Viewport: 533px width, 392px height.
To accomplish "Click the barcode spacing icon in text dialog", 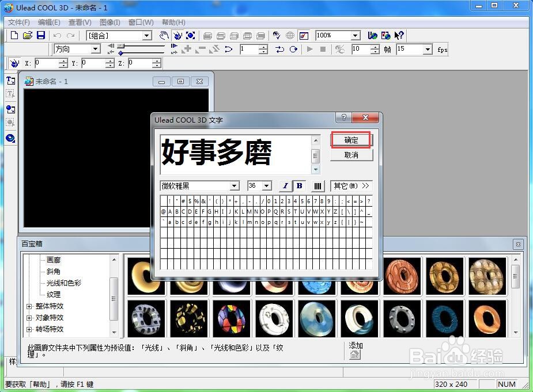I will point(317,186).
